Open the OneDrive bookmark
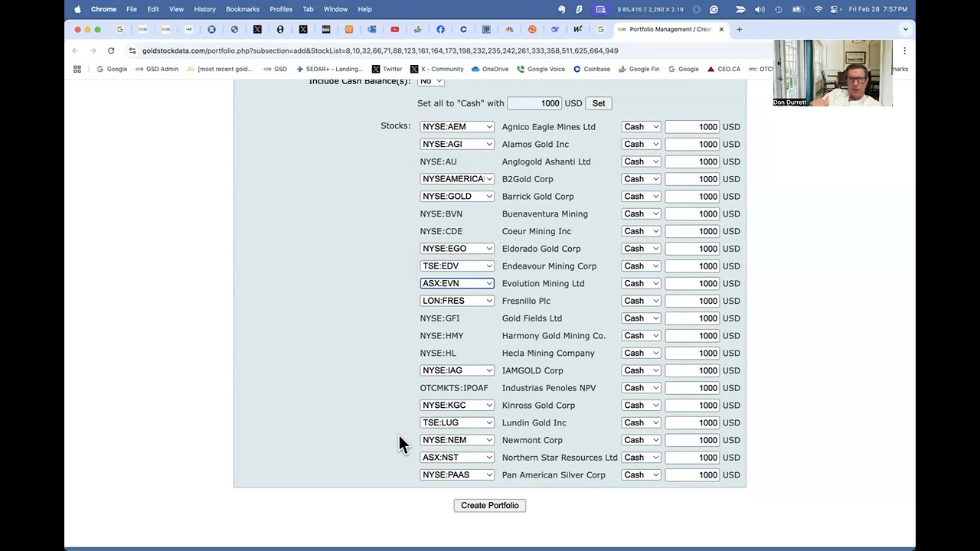The image size is (980, 551). (x=490, y=69)
